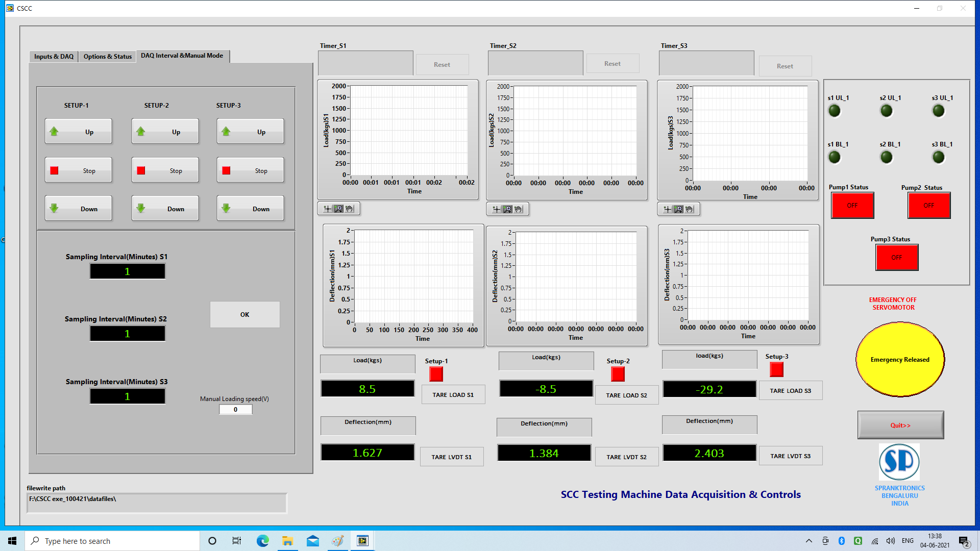
Task: Click the yellow Emergency Released button
Action: coord(899,360)
